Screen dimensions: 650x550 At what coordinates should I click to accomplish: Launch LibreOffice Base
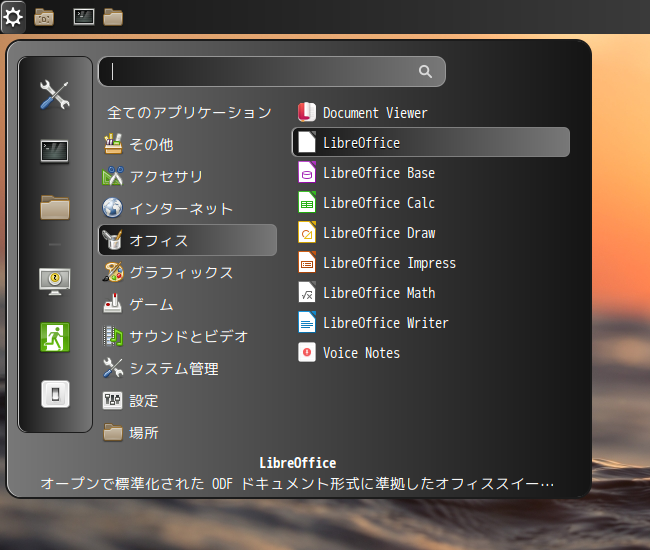[x=431, y=172]
